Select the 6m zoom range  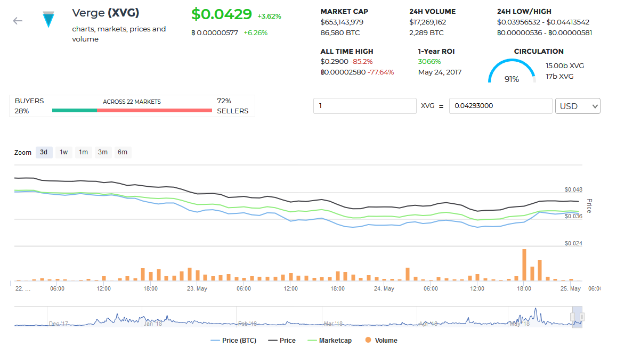[x=123, y=152]
